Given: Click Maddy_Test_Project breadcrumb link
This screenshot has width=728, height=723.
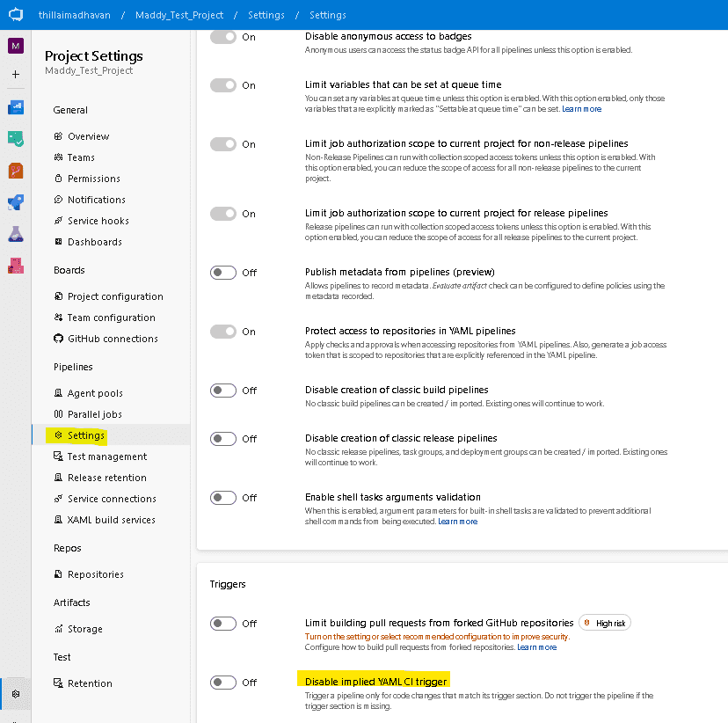Looking at the screenshot, I should click(x=179, y=15).
